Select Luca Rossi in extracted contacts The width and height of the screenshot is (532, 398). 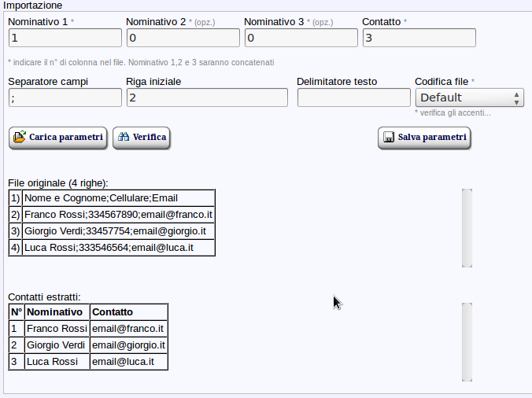coord(53,362)
